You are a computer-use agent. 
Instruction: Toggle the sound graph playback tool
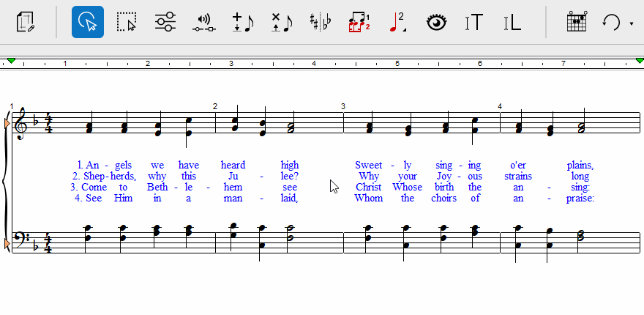204,22
